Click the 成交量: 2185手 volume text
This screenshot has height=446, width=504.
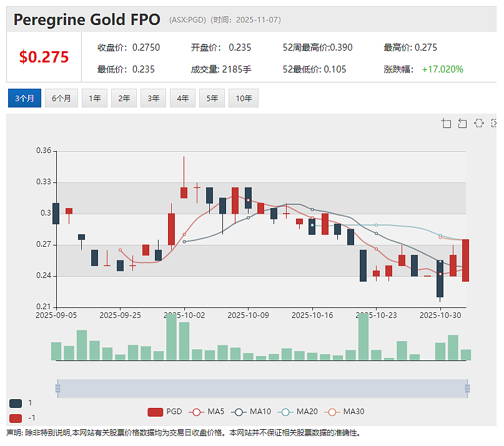tap(221, 69)
